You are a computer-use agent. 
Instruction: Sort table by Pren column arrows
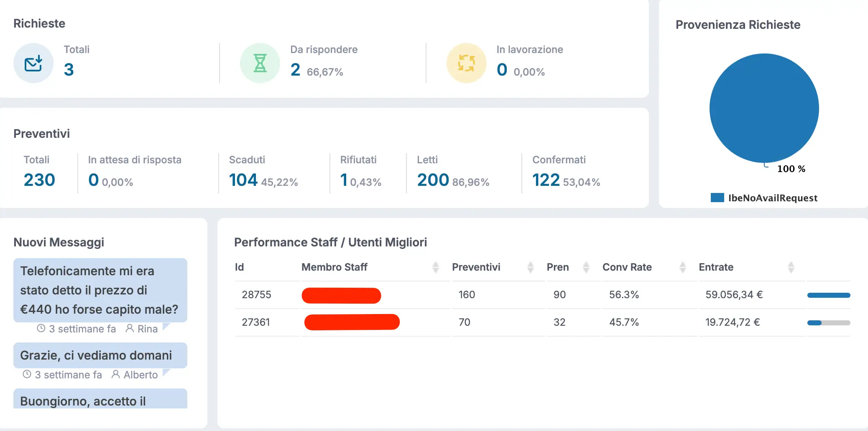[586, 267]
